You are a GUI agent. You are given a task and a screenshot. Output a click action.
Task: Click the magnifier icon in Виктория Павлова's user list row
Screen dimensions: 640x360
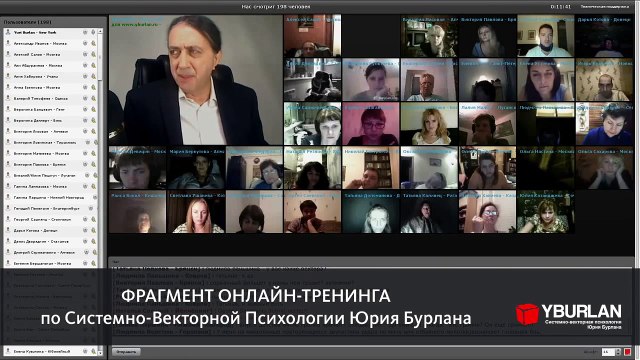[93, 164]
